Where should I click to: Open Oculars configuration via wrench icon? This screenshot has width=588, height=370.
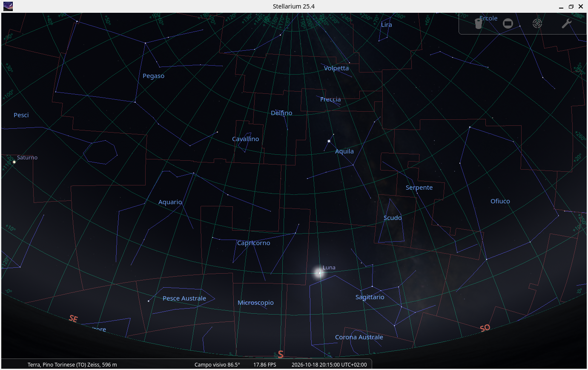tap(566, 23)
